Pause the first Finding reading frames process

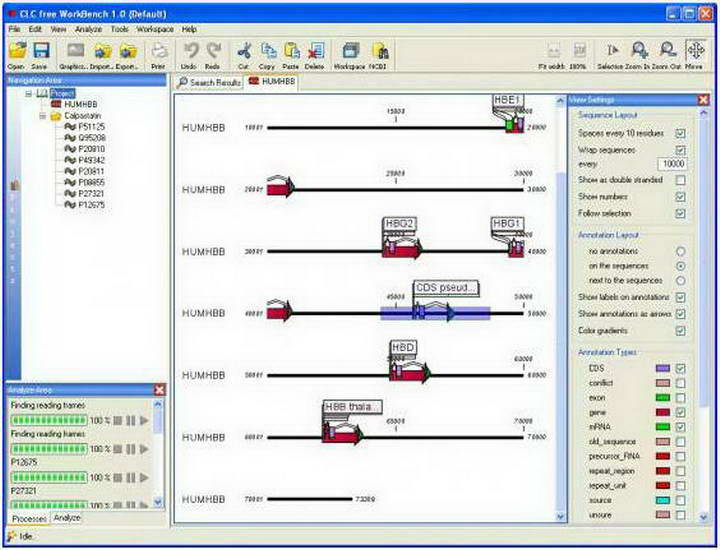click(131, 420)
